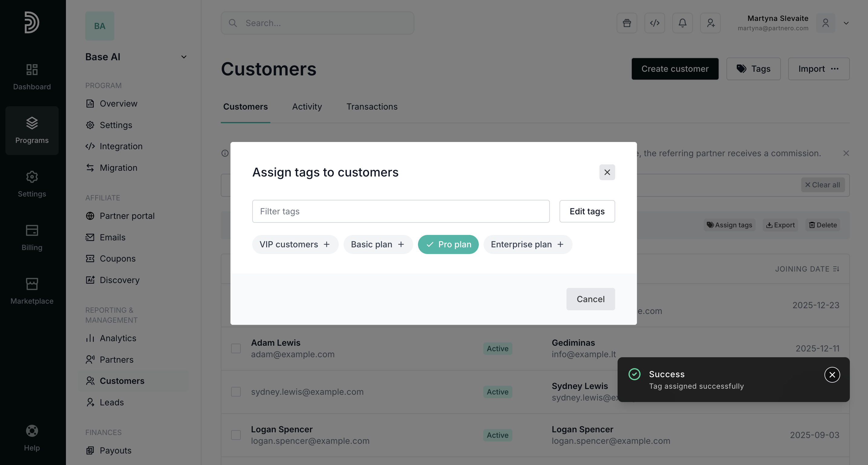
Task: Open the Import more-options menu
Action: click(x=835, y=69)
